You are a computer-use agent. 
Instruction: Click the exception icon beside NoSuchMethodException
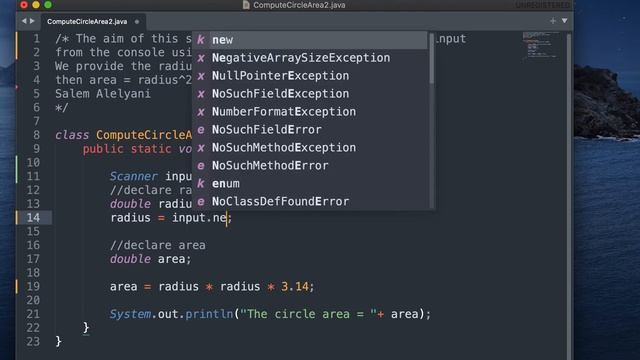click(201, 148)
